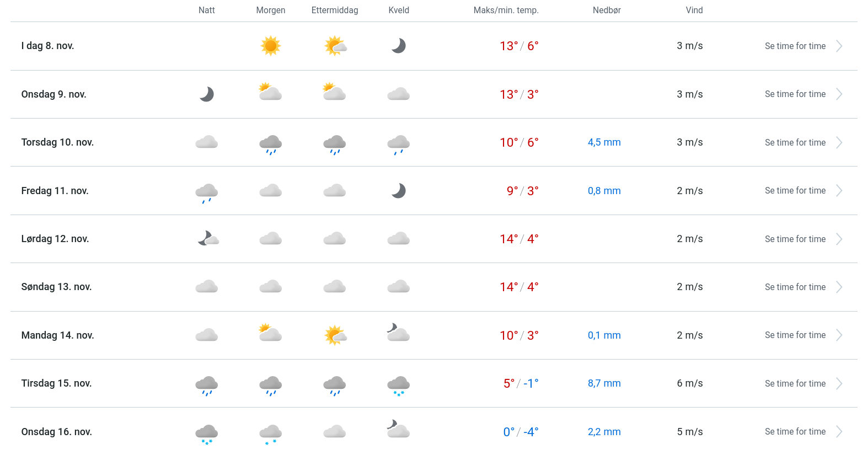Image resolution: width=868 pixels, height=455 pixels.
Task: Click Mandag 14. nov. afternoon sun icon
Action: [335, 335]
